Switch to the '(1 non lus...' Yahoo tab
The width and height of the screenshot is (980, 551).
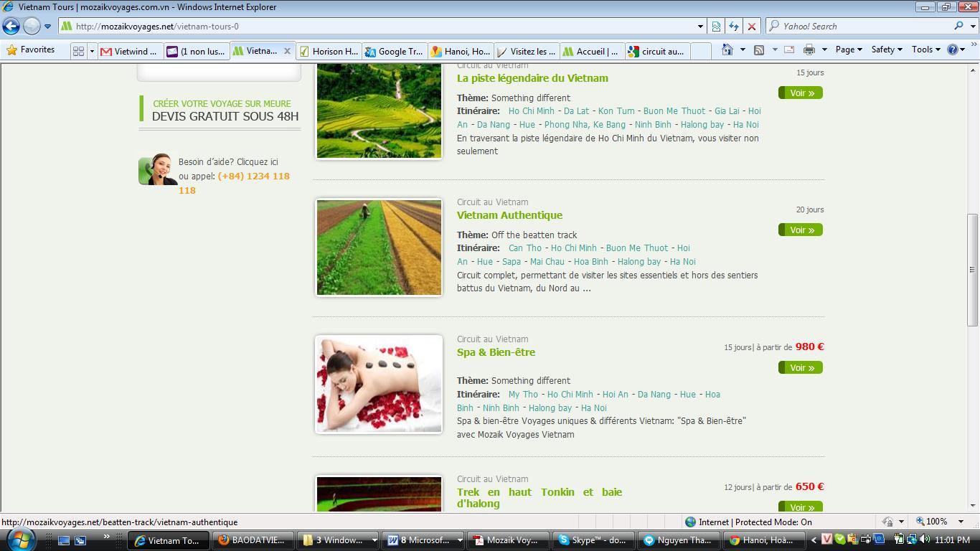pos(196,51)
